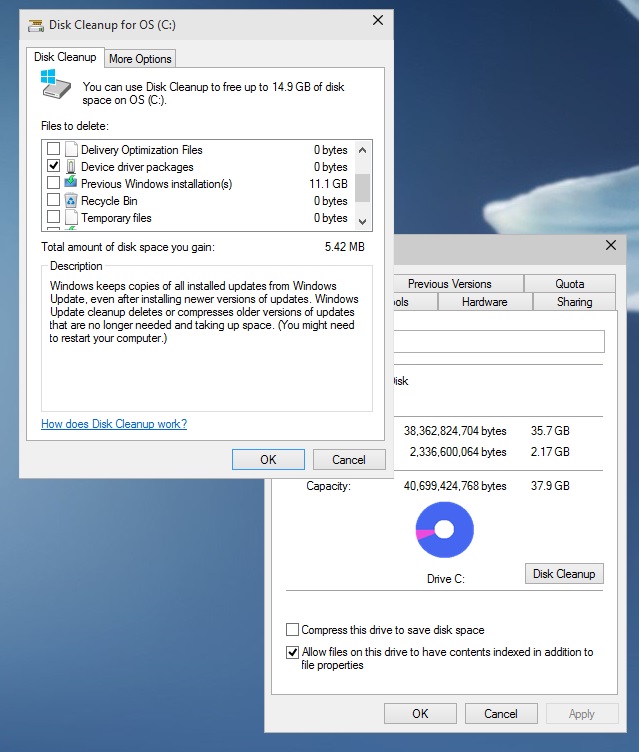Click the 37.9 GB capacity value

550,486
